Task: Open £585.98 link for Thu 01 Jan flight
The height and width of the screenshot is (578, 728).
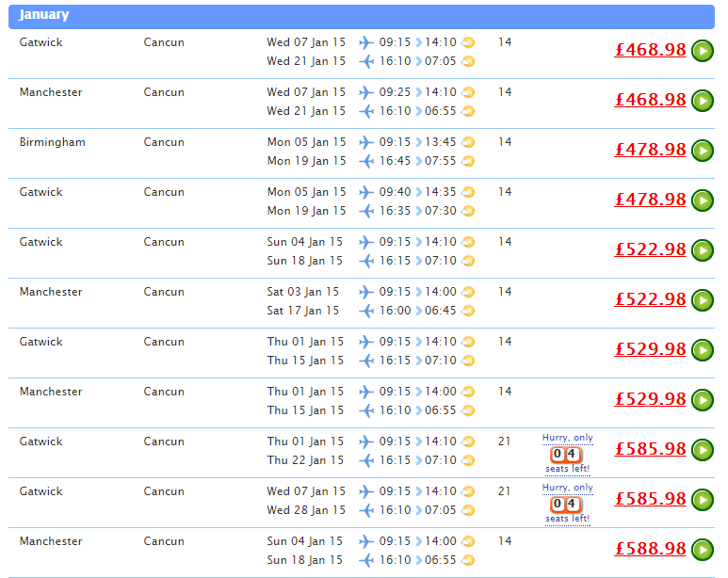Action: click(x=650, y=449)
